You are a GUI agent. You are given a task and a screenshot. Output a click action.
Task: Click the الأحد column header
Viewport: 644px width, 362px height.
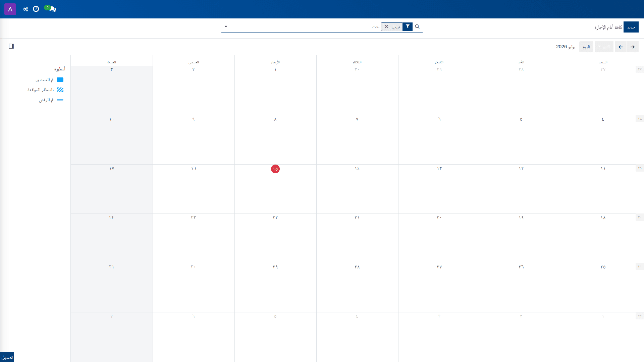521,62
